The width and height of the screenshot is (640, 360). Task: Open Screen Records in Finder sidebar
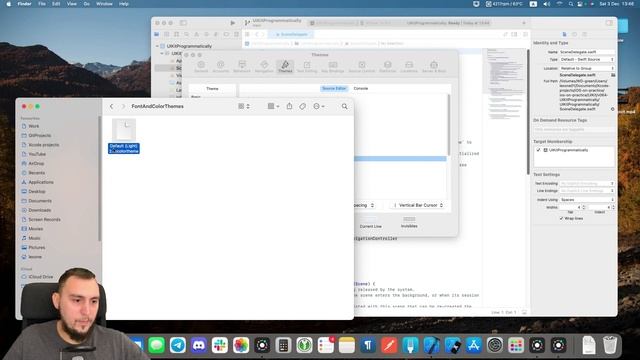coord(44,220)
